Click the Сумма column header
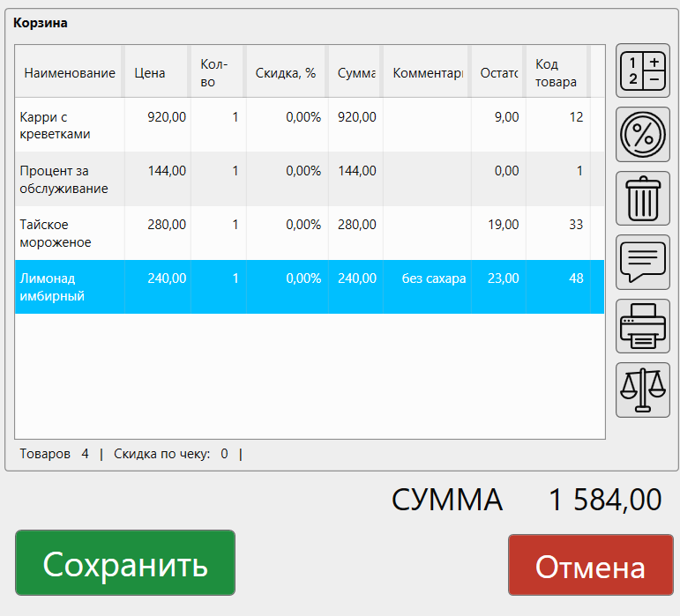This screenshot has height=616, width=680. tap(355, 73)
